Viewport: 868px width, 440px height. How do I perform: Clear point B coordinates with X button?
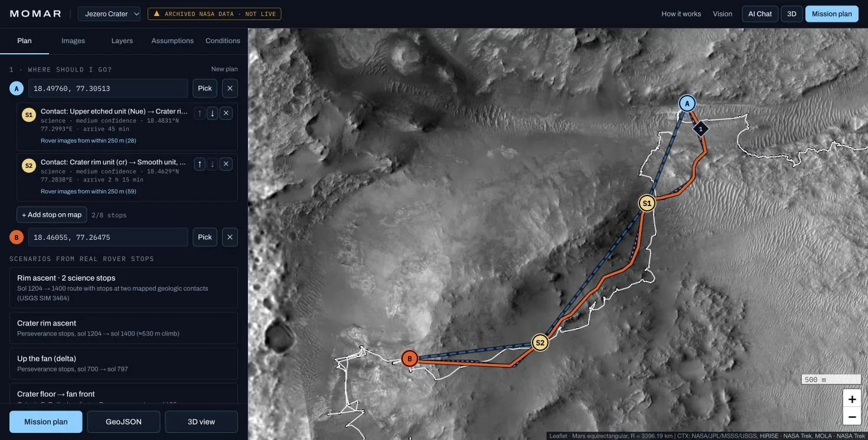[x=230, y=237]
